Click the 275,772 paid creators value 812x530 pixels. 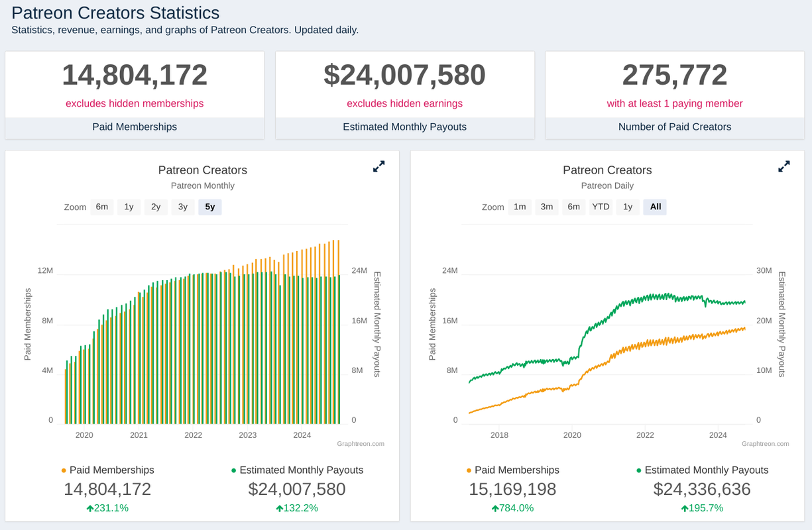675,75
